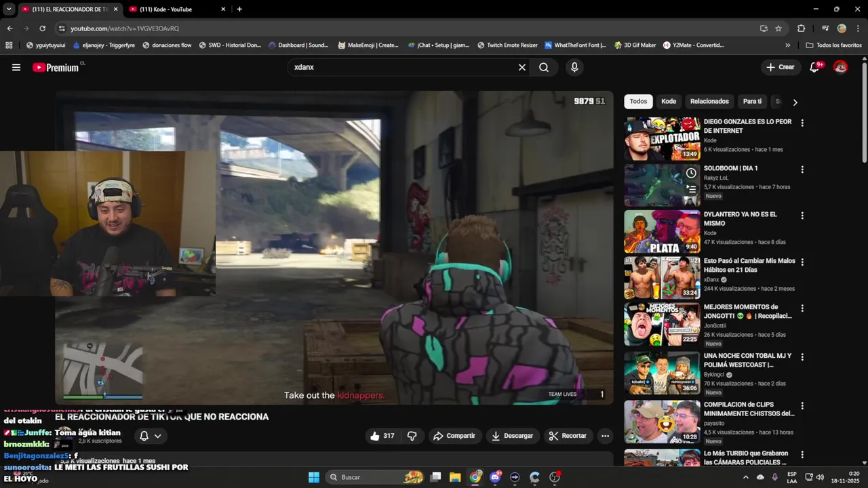Click the youtube.com address bar

407,28
